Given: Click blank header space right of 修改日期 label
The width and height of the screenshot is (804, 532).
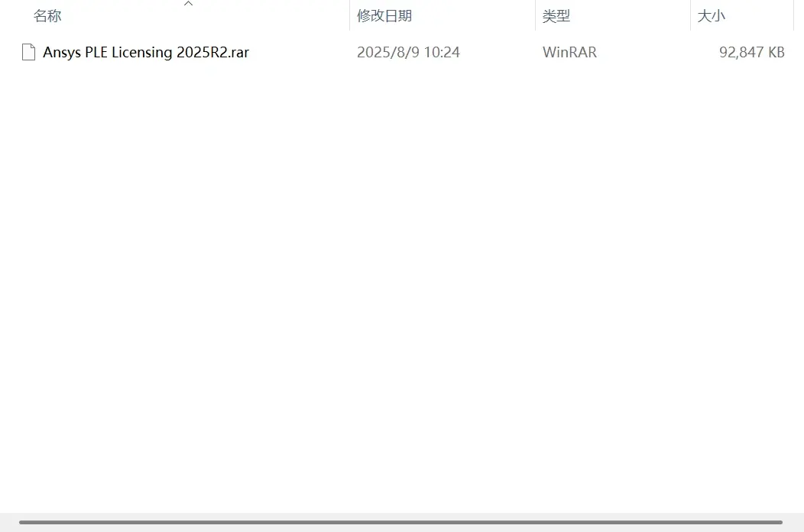Looking at the screenshot, I should click(473, 16).
